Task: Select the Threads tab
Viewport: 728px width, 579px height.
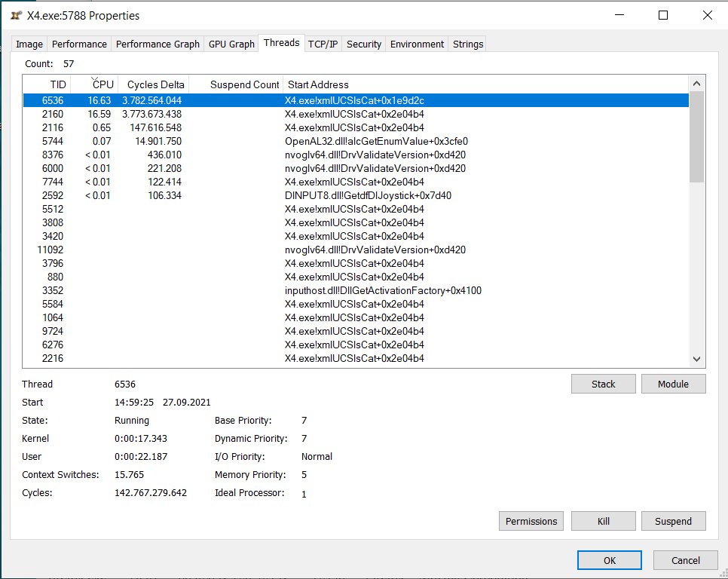Action: pyautogui.click(x=281, y=43)
